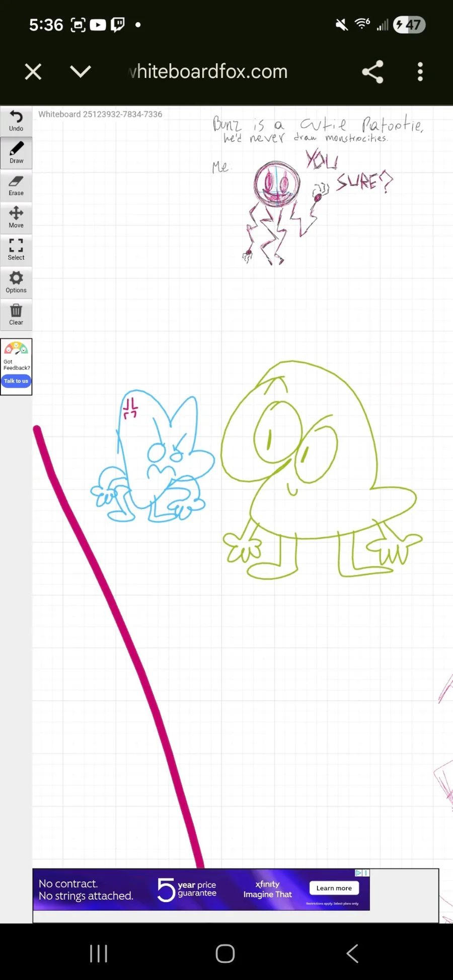453x980 pixels.
Task: Tap the Android home button
Action: (x=225, y=953)
